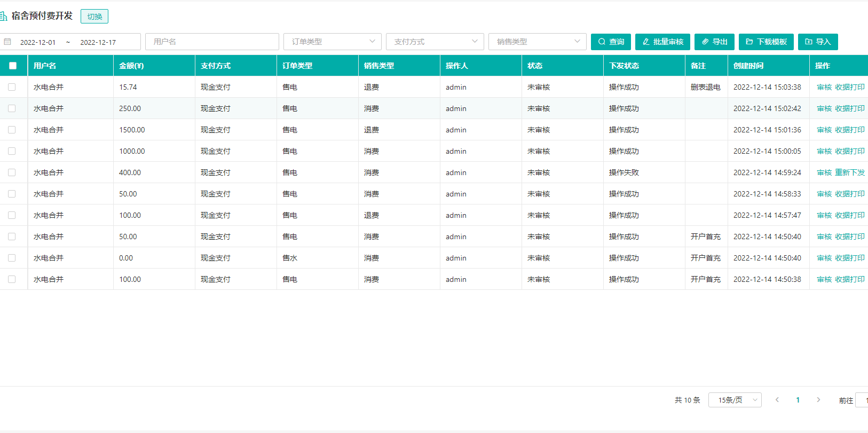
Task: Open the 15条/页 page size dropdown
Action: [x=735, y=400]
